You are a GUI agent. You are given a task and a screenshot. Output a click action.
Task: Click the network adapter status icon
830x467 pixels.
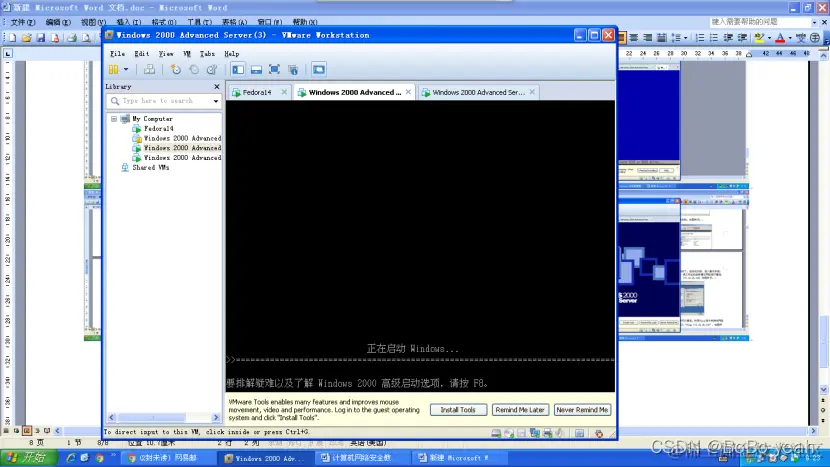click(x=535, y=434)
